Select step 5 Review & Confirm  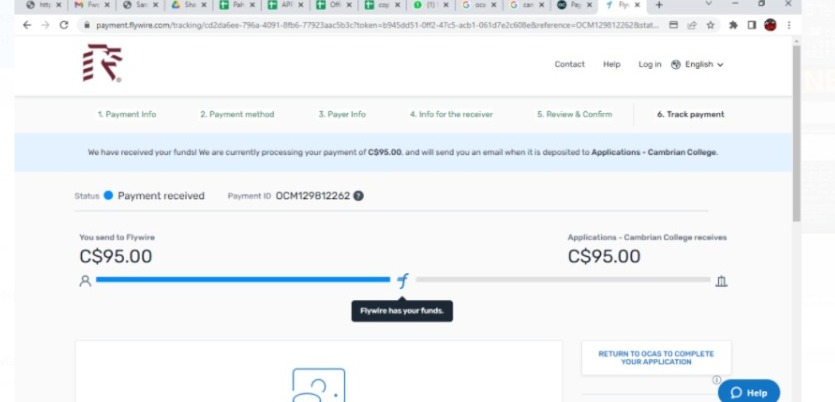pos(574,114)
